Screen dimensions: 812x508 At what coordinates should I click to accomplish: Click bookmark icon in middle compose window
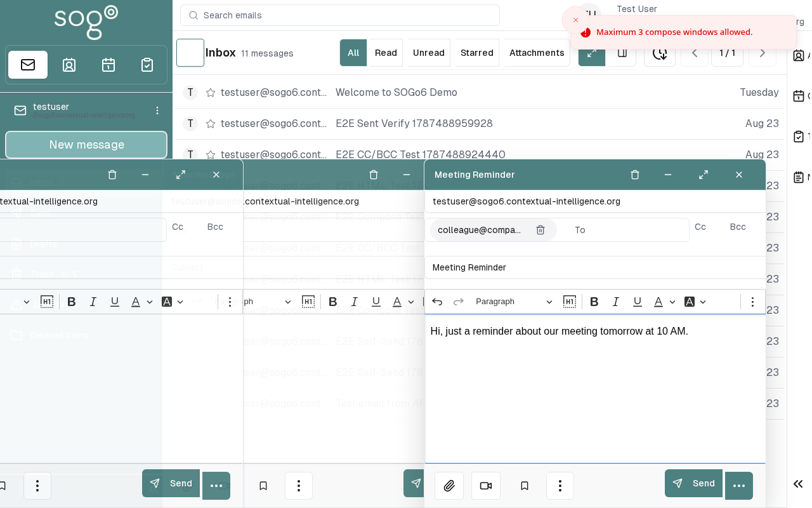(x=263, y=486)
